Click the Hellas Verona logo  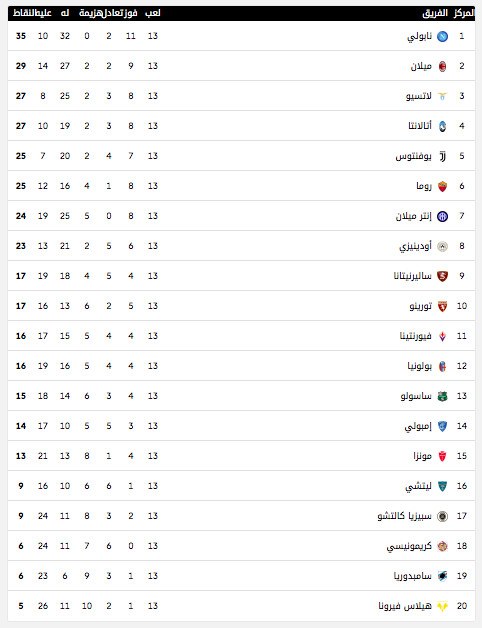[x=442, y=606]
